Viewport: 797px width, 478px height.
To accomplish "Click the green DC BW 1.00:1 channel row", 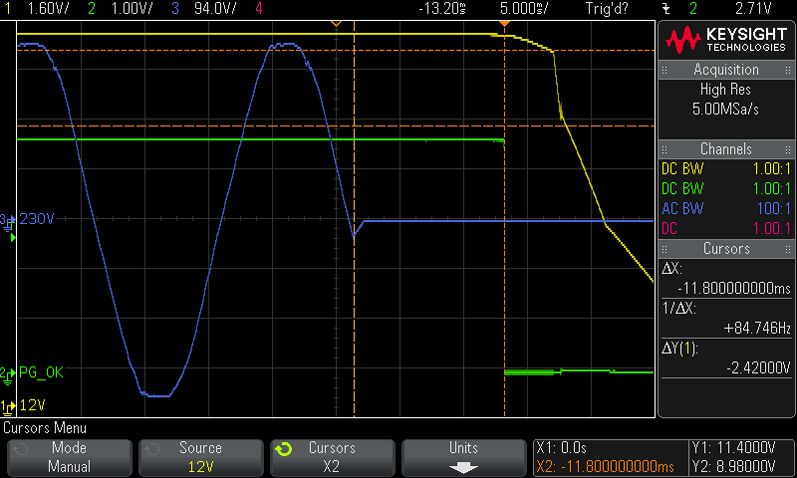I will 726,188.
